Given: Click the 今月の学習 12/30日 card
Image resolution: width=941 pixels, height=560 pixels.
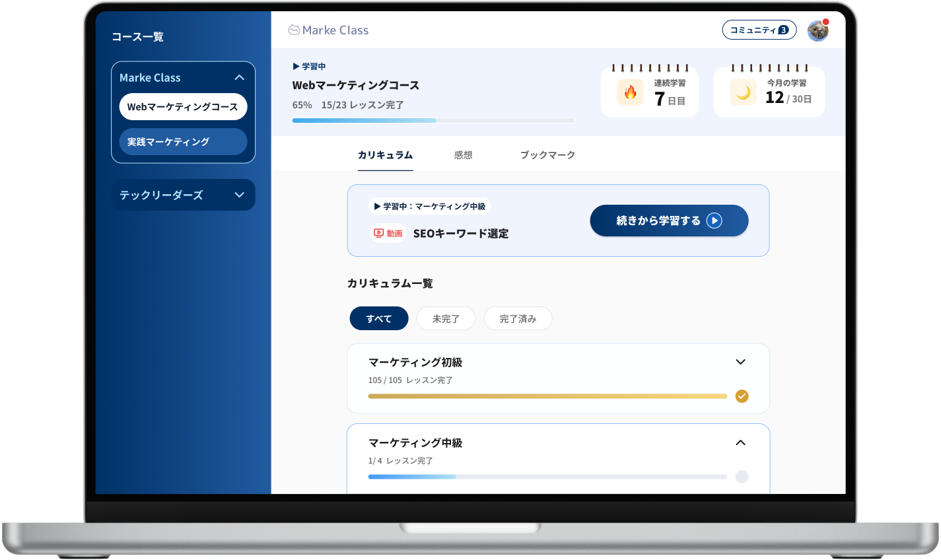Looking at the screenshot, I should 769,92.
